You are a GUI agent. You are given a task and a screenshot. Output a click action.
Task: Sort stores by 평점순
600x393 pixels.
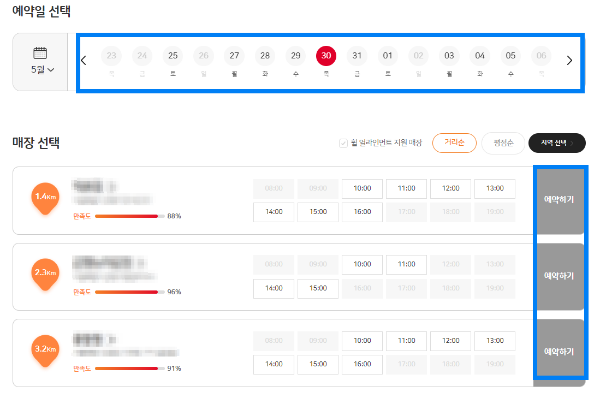coord(503,143)
